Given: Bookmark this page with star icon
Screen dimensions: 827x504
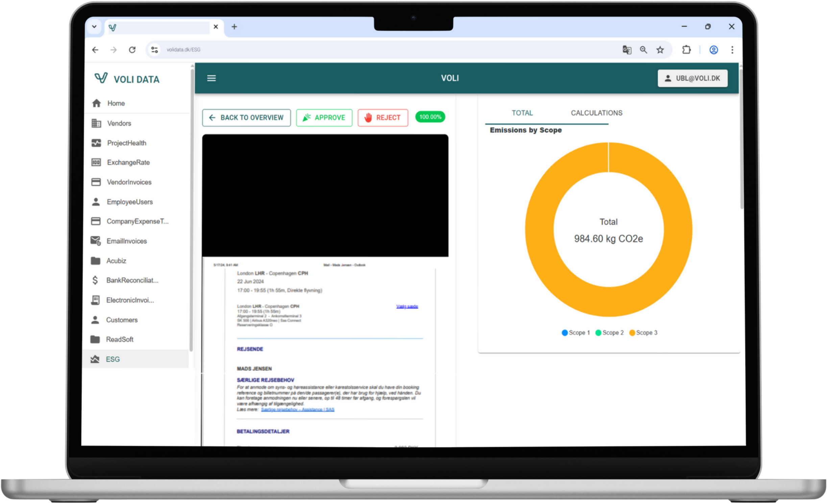Looking at the screenshot, I should pos(660,50).
